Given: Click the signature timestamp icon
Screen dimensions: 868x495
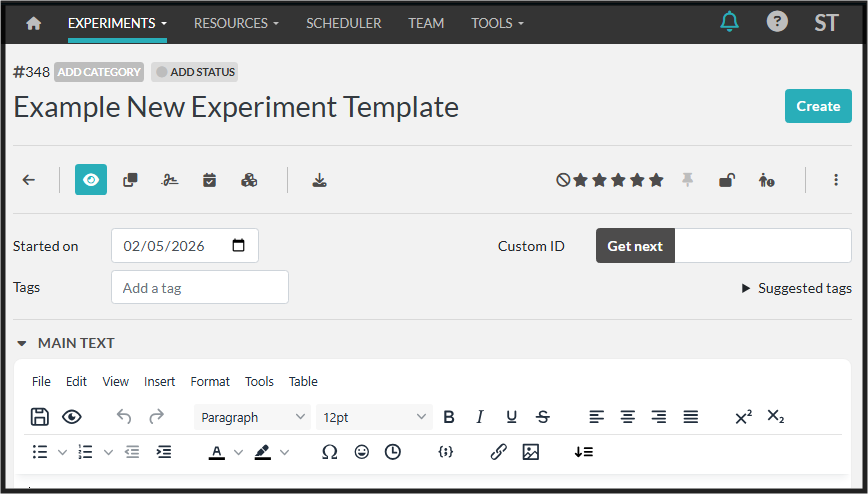Looking at the screenshot, I should pos(170,180).
